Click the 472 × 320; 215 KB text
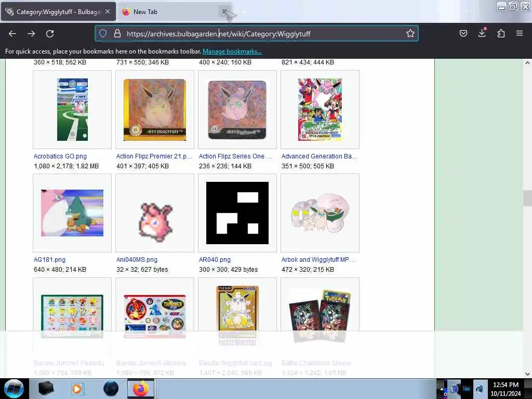532x399 pixels. click(308, 270)
